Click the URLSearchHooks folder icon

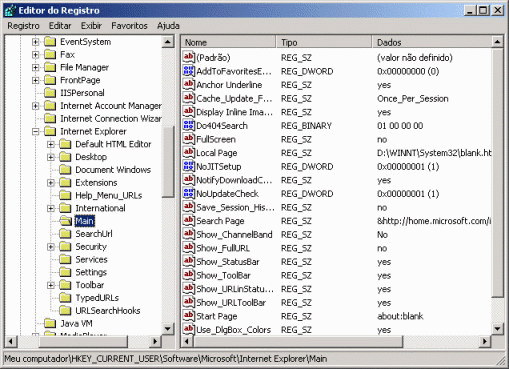click(65, 311)
